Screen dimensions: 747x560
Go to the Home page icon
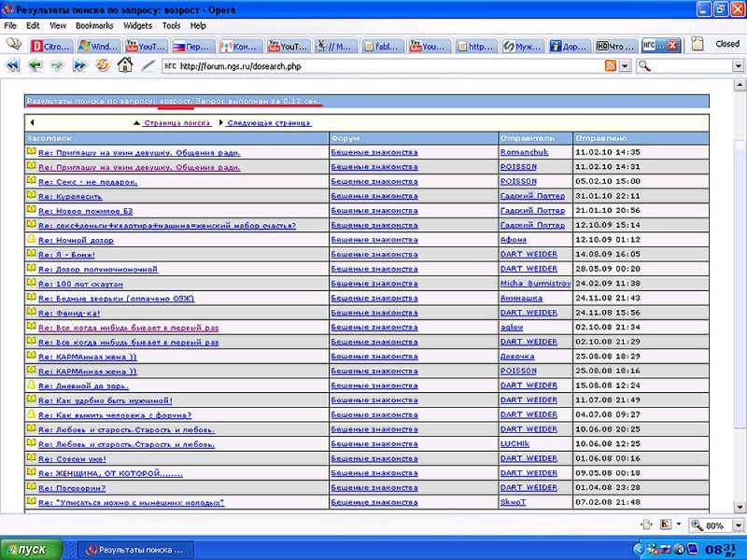[x=125, y=65]
